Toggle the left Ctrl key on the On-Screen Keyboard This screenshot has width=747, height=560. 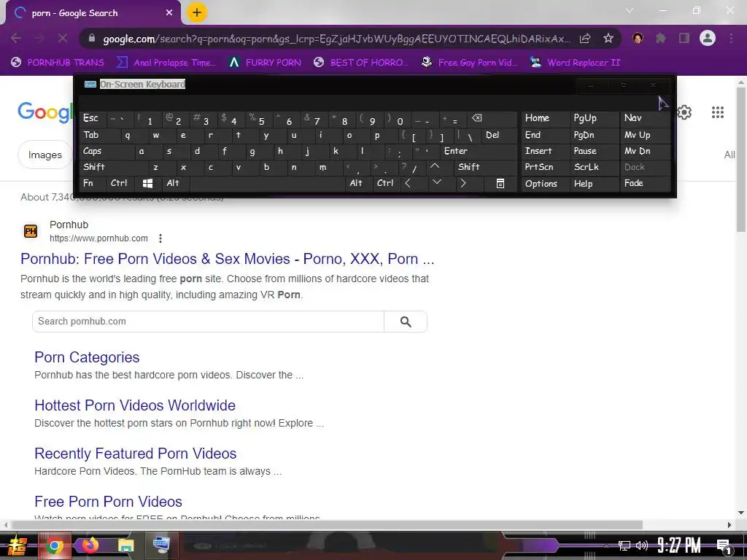point(120,183)
